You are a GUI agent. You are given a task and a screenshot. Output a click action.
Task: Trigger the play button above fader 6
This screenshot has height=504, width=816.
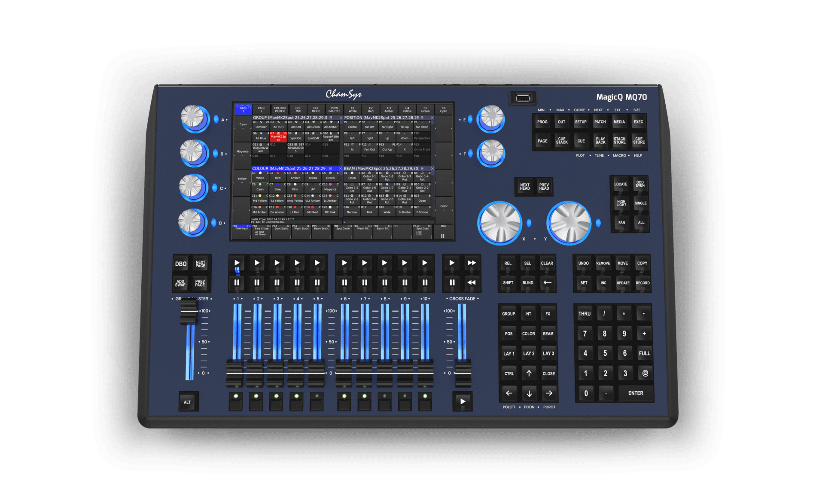[344, 263]
